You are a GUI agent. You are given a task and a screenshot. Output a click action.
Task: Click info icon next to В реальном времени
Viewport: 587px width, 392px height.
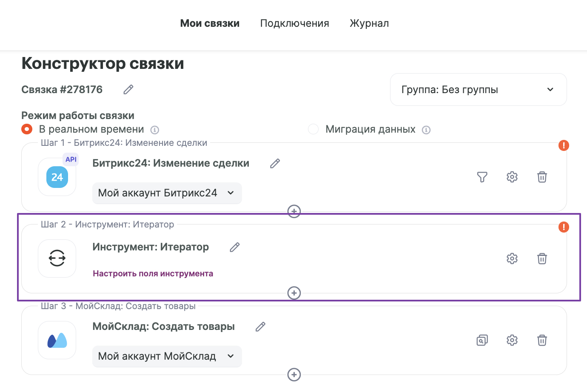click(x=155, y=130)
